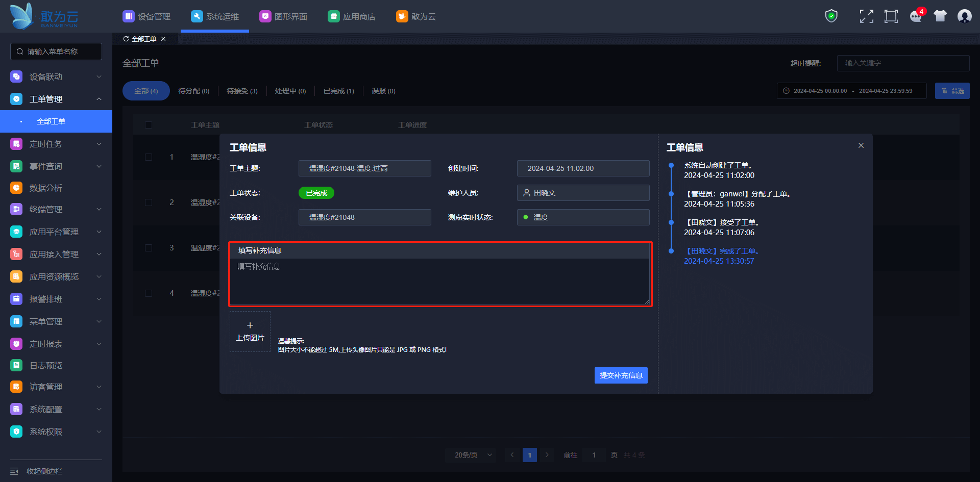This screenshot has height=482, width=980.
Task: Click the 设备联动 sidebar icon
Action: point(16,77)
